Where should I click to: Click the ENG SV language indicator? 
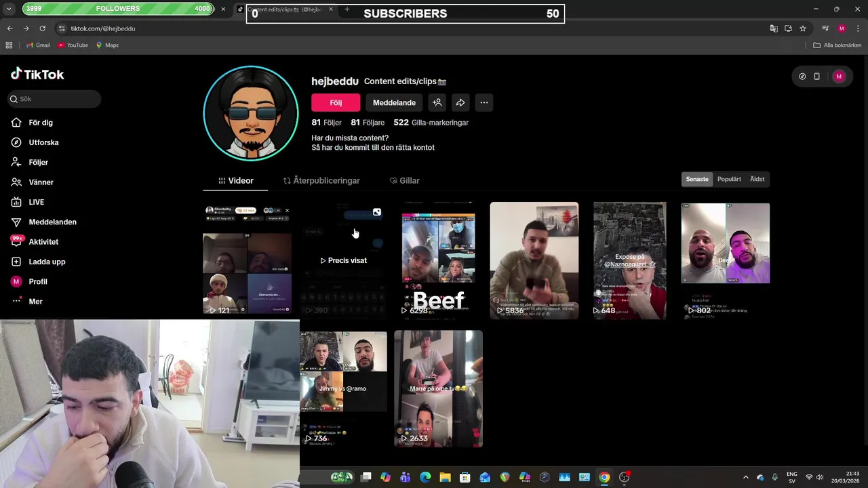(x=792, y=477)
